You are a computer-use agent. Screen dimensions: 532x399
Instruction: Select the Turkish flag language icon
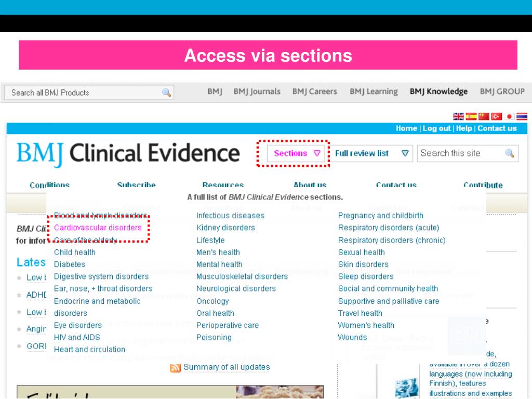496,116
